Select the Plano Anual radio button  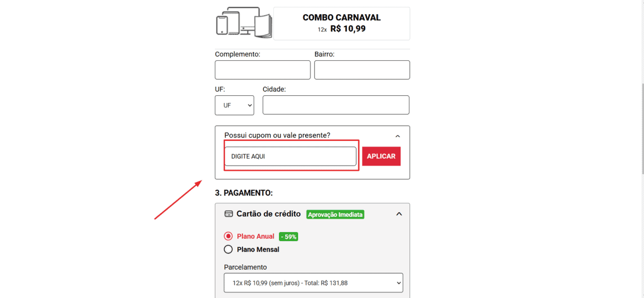tap(228, 236)
